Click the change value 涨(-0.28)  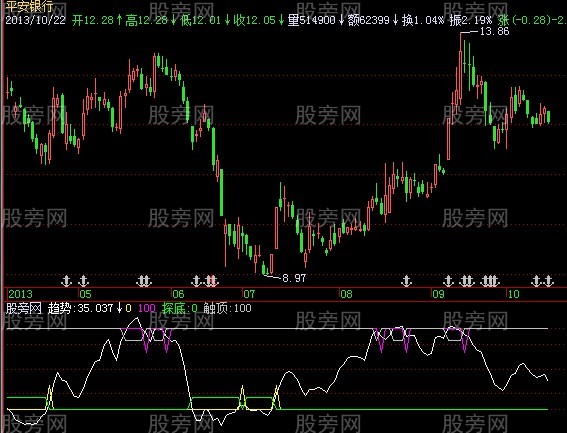click(523, 20)
